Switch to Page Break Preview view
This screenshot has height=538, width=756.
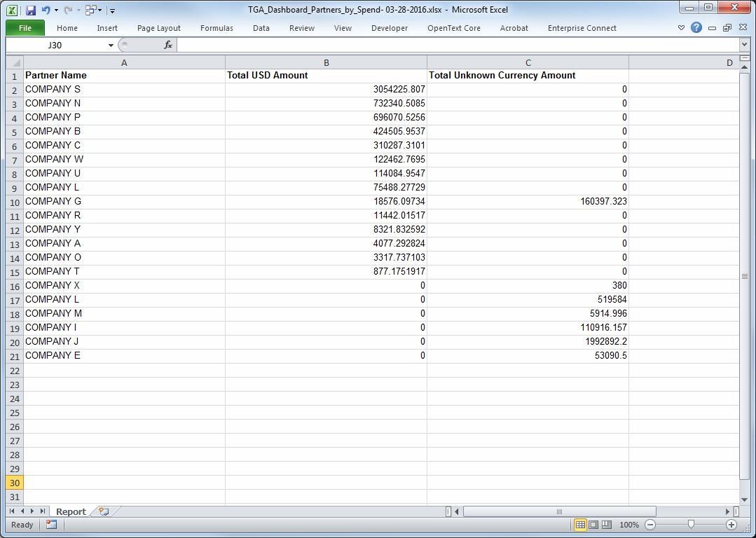click(607, 525)
